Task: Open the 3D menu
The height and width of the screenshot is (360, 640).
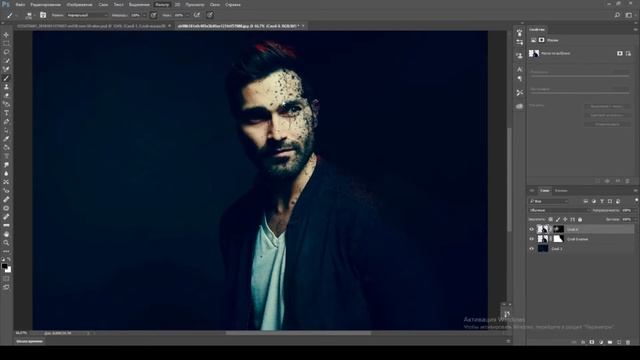Action: point(178,4)
